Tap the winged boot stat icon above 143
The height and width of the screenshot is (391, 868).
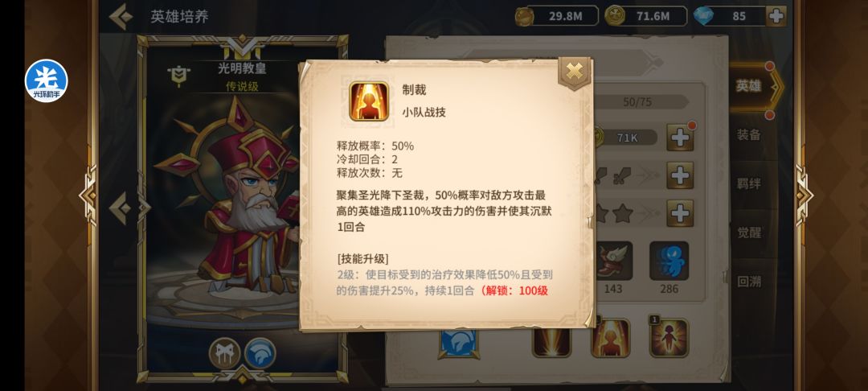click(613, 261)
